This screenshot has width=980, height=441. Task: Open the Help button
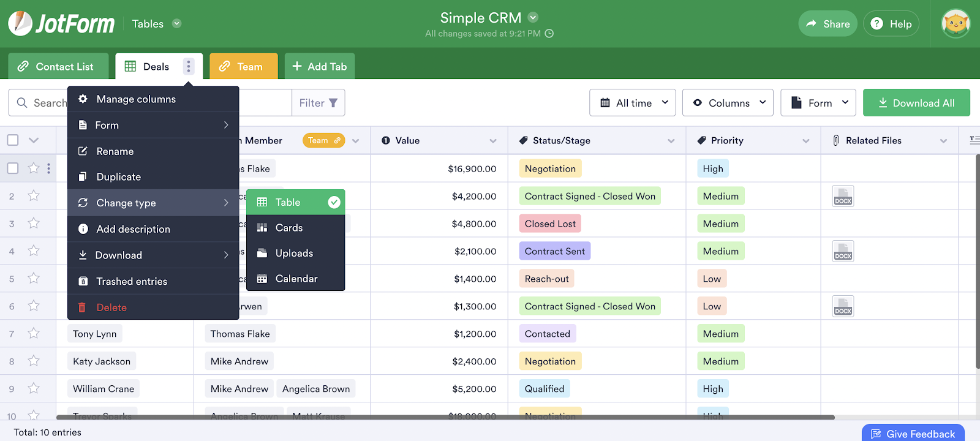click(x=891, y=24)
